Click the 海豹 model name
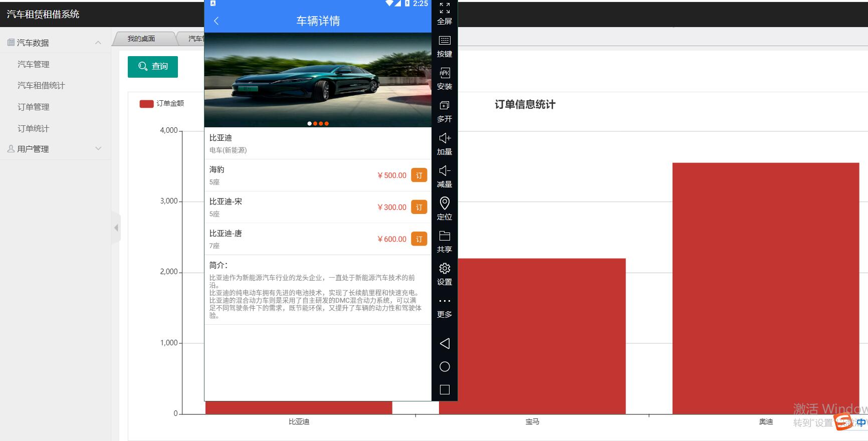This screenshot has height=441, width=868. click(x=217, y=169)
